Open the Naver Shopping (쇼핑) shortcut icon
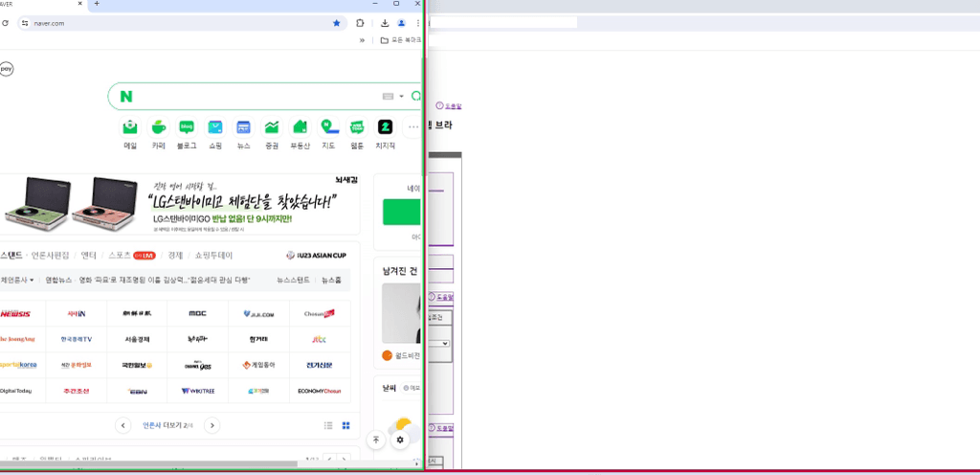The width and height of the screenshot is (980, 475). 215,127
